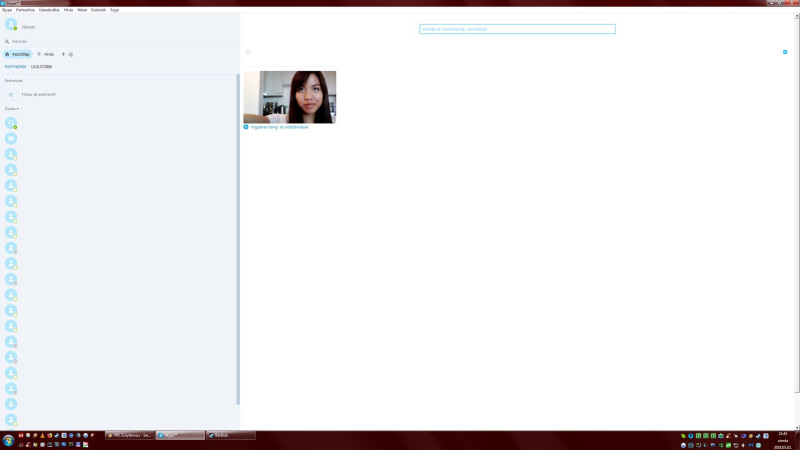The height and width of the screenshot is (450, 800).
Task: Open your own Skype profile avatar
Action: click(11, 24)
